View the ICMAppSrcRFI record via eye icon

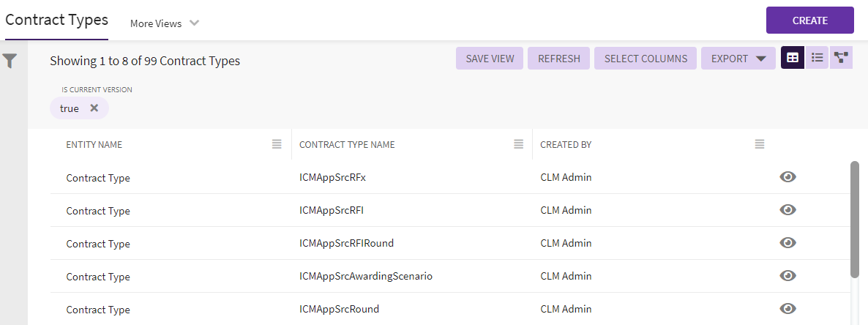coord(787,210)
